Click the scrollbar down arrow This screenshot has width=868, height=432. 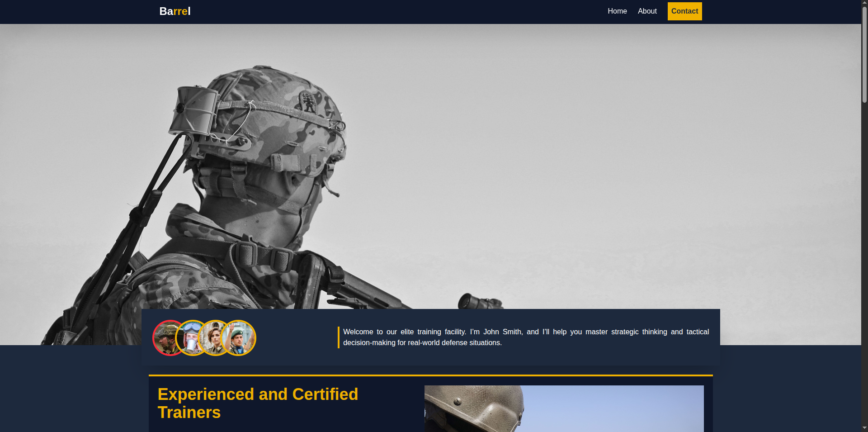coord(864,428)
